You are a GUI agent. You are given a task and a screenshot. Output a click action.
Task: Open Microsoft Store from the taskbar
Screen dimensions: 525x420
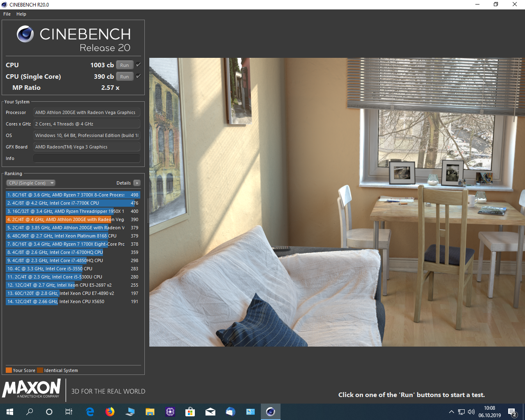coord(190,412)
